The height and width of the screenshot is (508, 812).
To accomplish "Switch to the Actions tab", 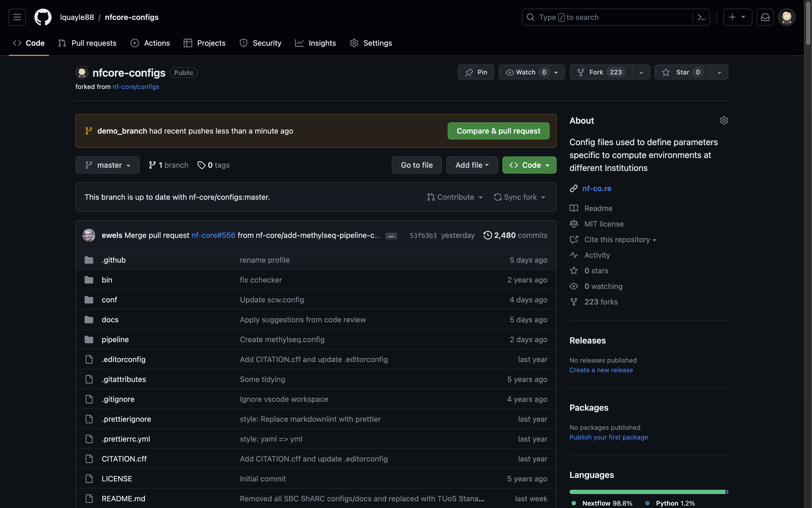I will [150, 43].
